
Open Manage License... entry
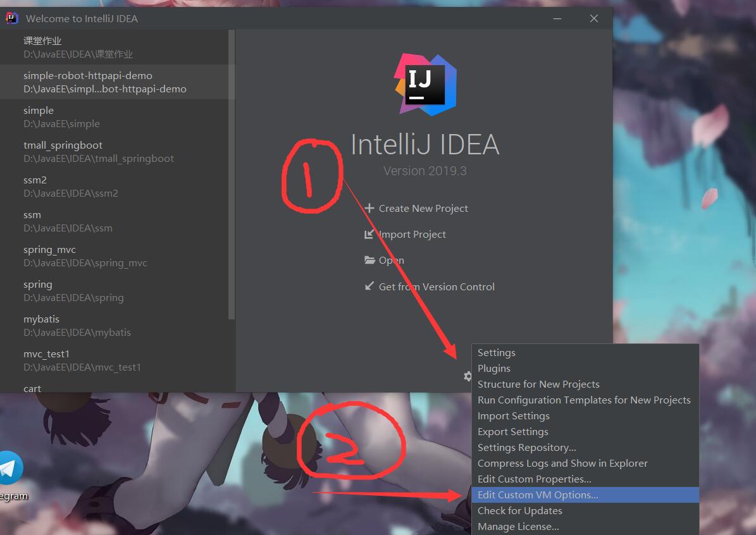[x=585, y=527]
